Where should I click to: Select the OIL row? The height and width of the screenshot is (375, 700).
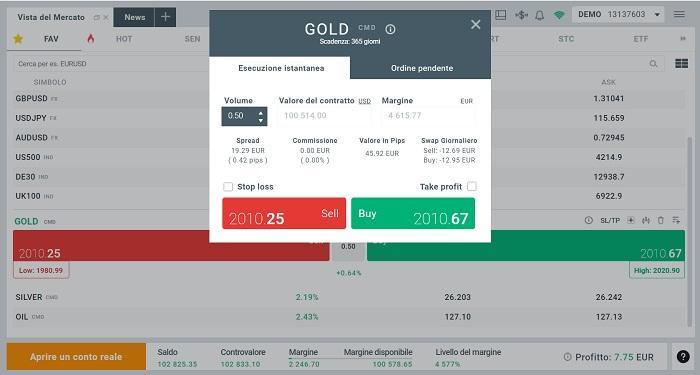[x=349, y=317]
